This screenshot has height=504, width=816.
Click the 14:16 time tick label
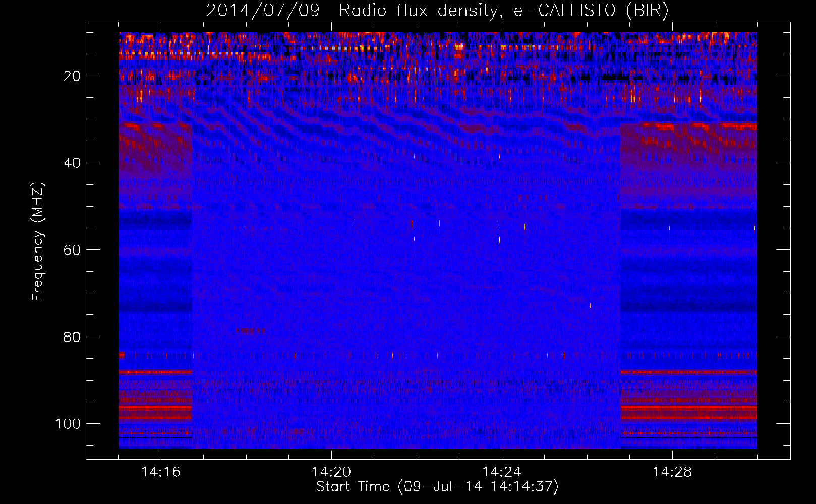click(x=161, y=472)
